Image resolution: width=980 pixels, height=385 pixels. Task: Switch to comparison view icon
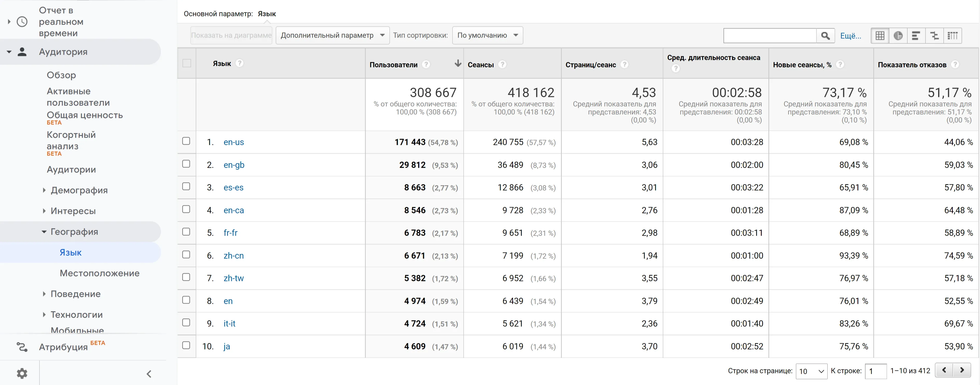tap(934, 36)
